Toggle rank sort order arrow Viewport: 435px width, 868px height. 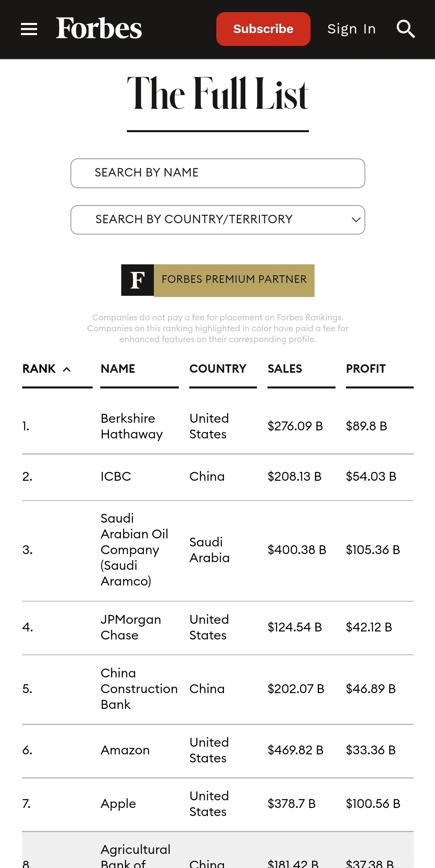tap(67, 369)
